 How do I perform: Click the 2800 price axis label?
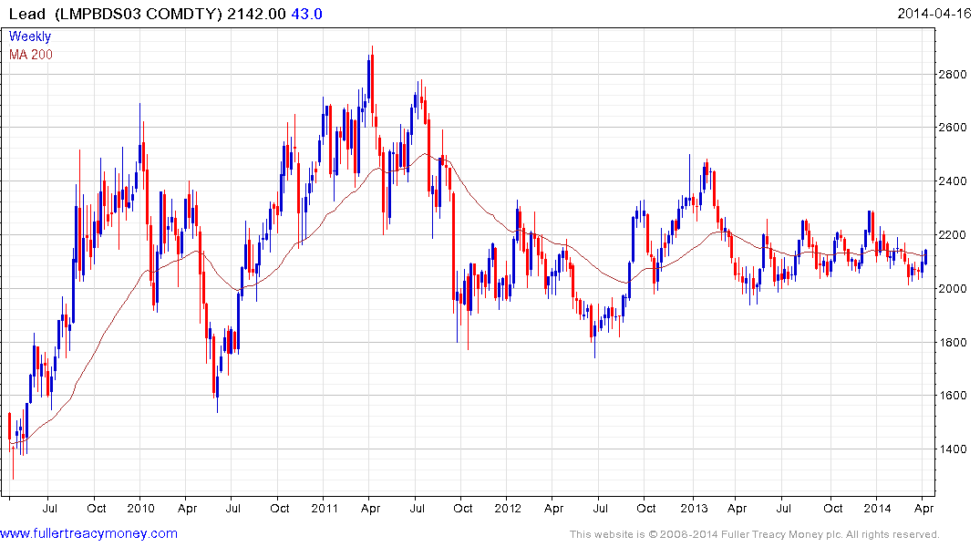[954, 75]
